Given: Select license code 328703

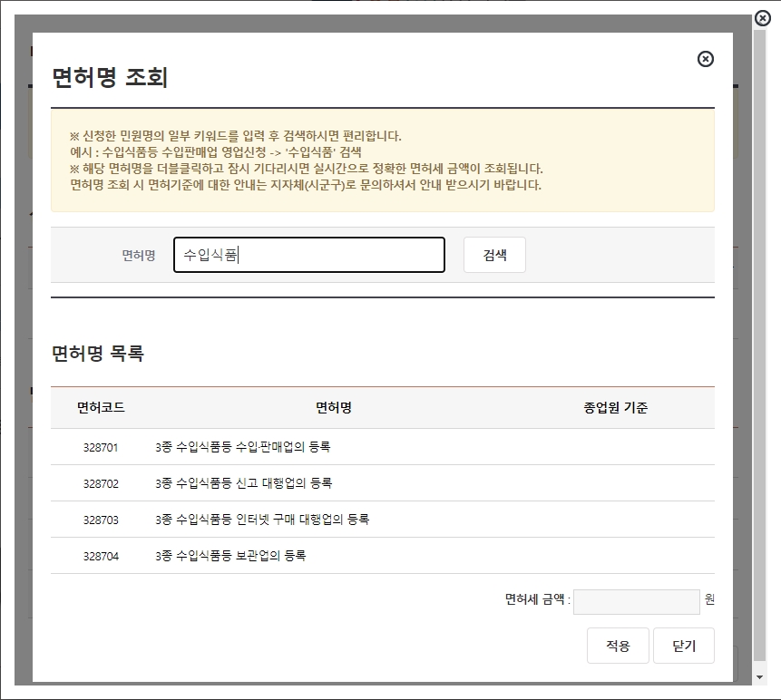Looking at the screenshot, I should (101, 520).
